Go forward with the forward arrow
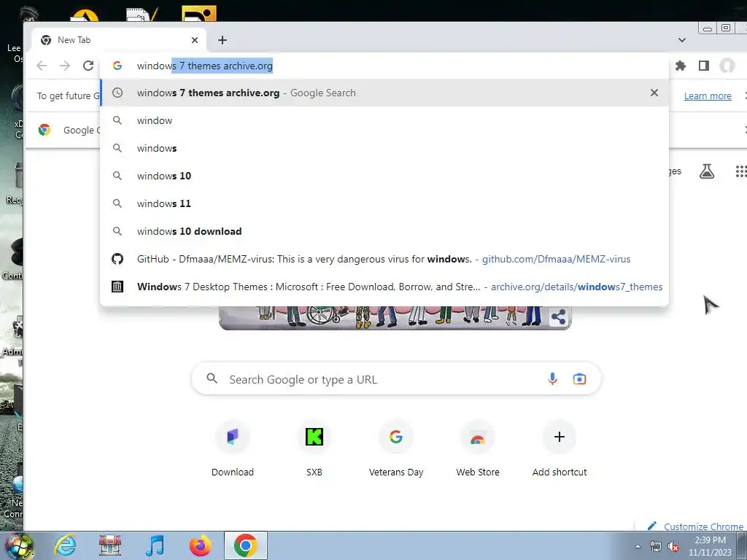Screen dimensions: 747x560 pyautogui.click(x=65, y=66)
